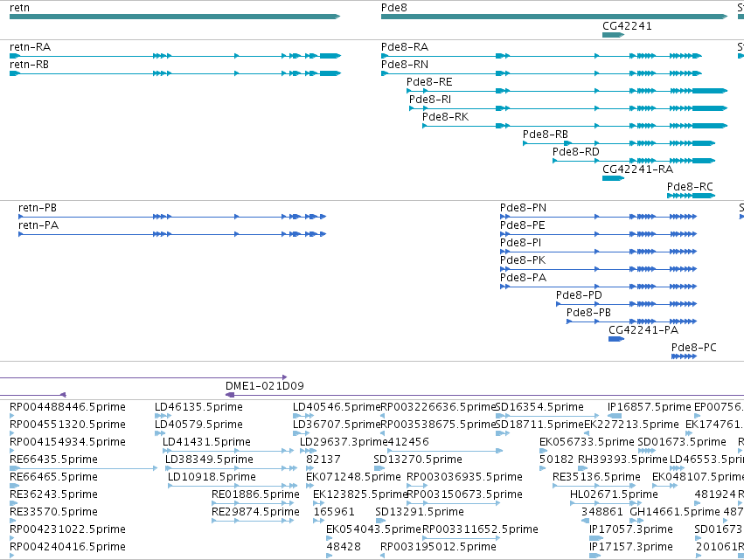Select the retn-PA protein label
Viewport: 744px width, 560px height.
point(38,225)
